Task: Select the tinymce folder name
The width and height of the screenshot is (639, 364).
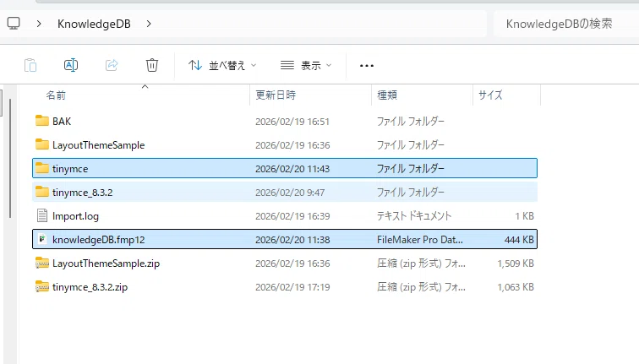Action: click(70, 169)
